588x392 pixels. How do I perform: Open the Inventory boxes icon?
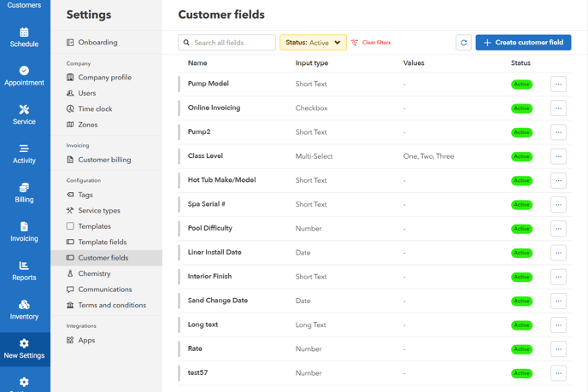click(x=24, y=305)
